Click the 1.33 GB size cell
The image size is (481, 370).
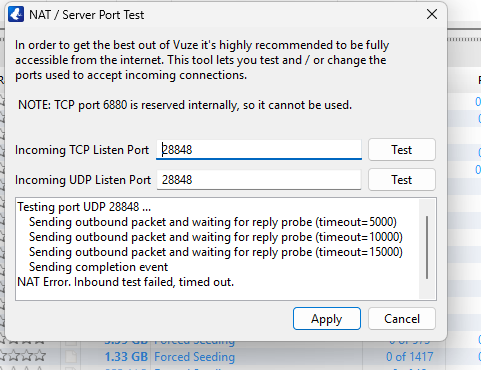pos(126,357)
